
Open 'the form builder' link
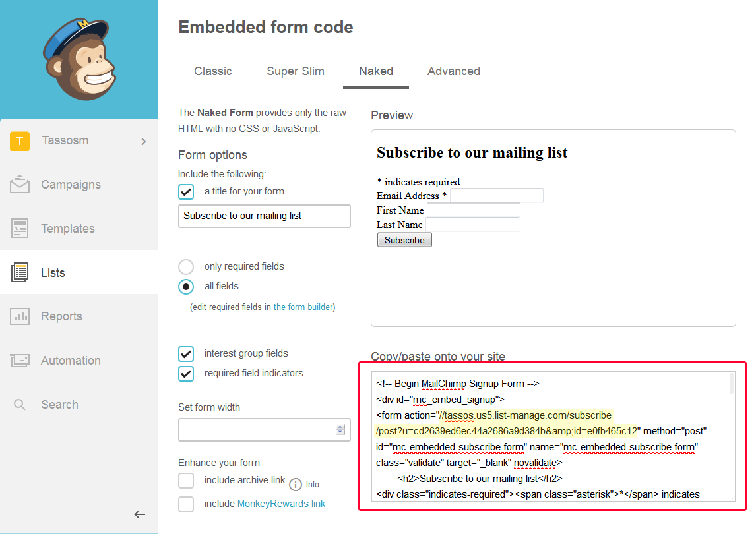303,307
